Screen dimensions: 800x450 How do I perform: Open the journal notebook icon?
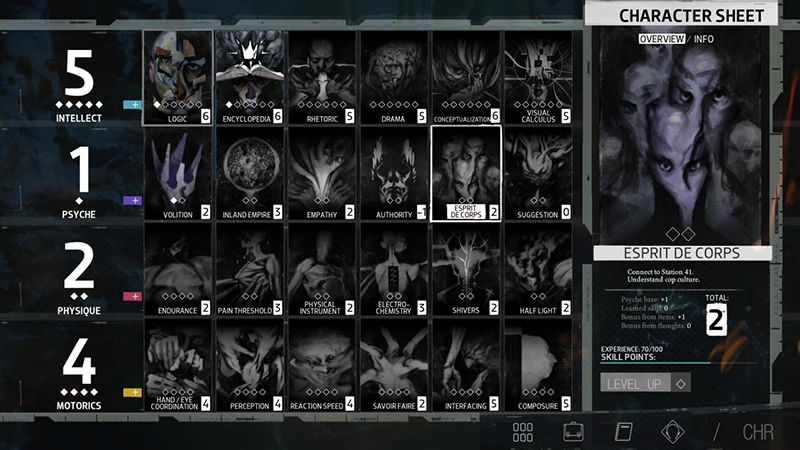pyautogui.click(x=623, y=432)
